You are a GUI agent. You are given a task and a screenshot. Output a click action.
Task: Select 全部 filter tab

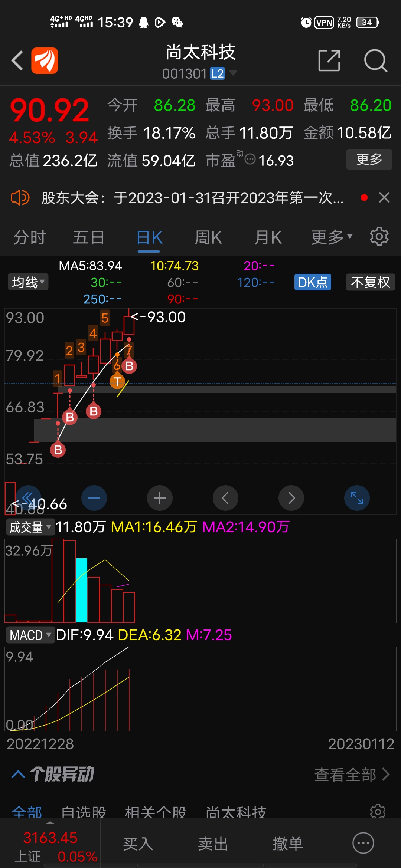point(27,812)
